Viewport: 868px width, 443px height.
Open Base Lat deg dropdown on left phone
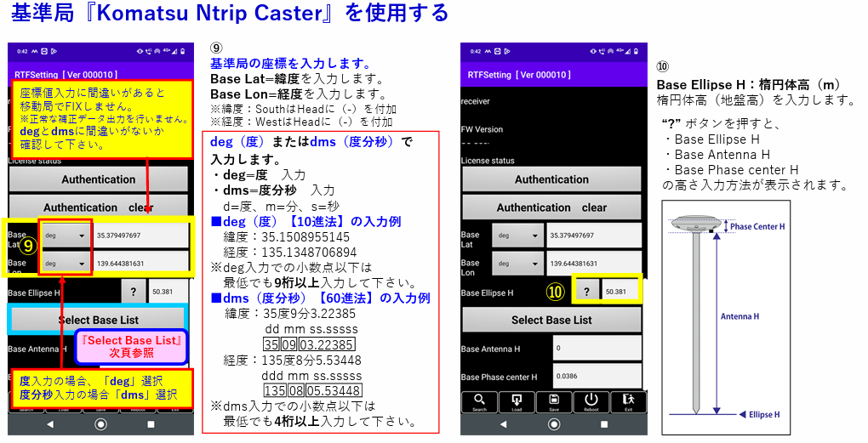click(65, 236)
